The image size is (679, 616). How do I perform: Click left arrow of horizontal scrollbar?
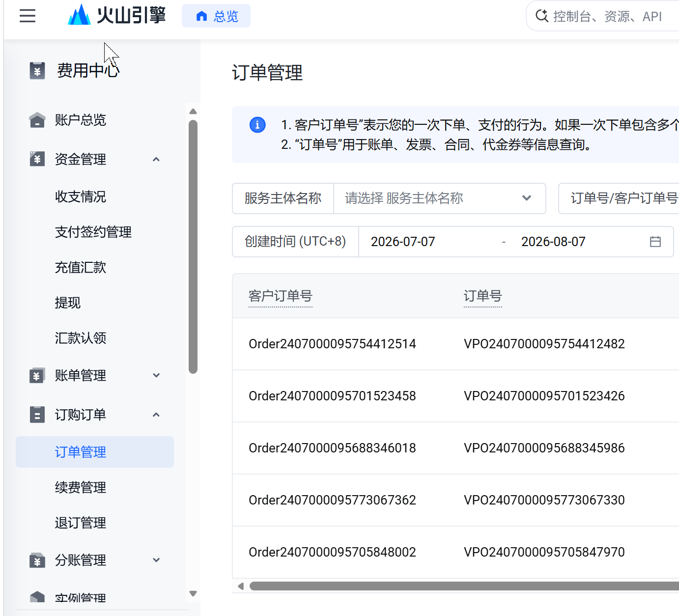point(241,586)
